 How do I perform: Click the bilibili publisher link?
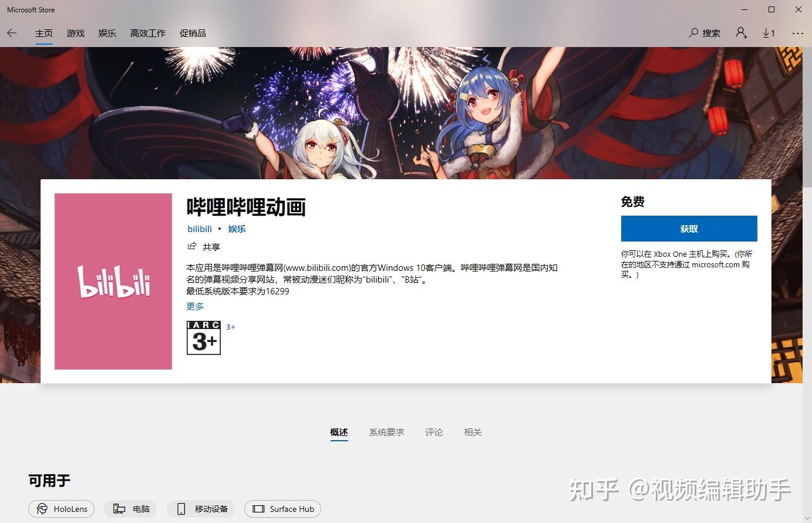click(x=199, y=229)
